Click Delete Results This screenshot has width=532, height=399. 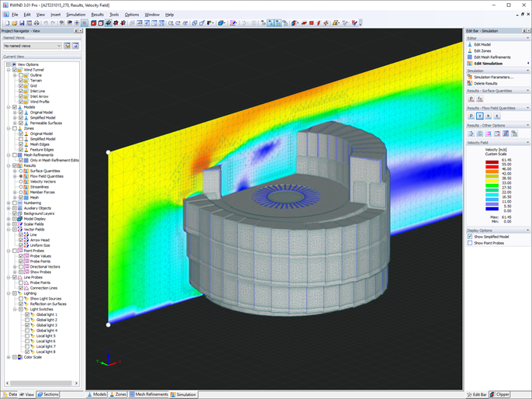point(485,84)
